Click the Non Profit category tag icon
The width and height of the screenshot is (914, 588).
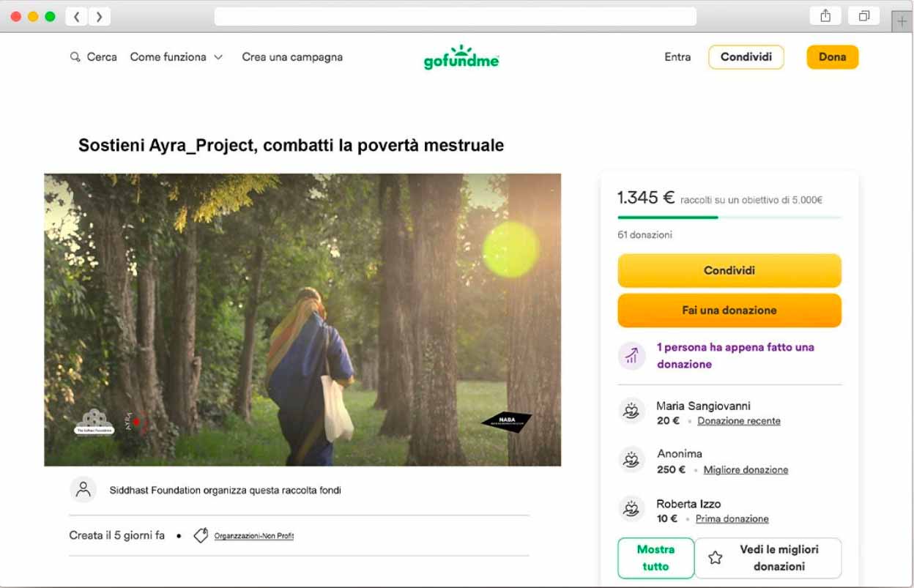coord(201,536)
